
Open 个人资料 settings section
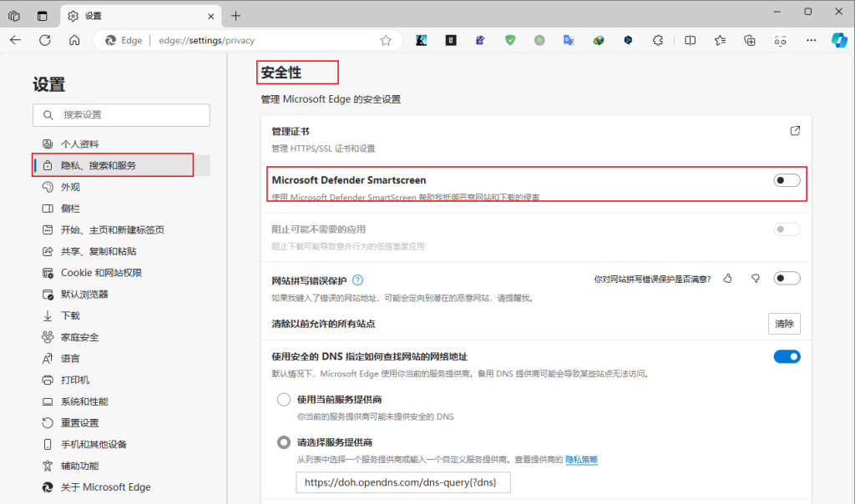tap(121, 144)
